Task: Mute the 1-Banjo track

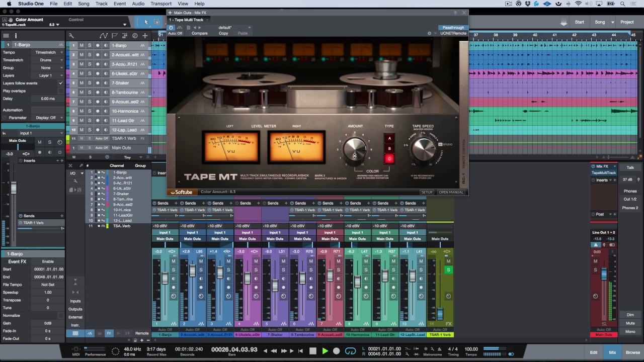Action: 82,45
